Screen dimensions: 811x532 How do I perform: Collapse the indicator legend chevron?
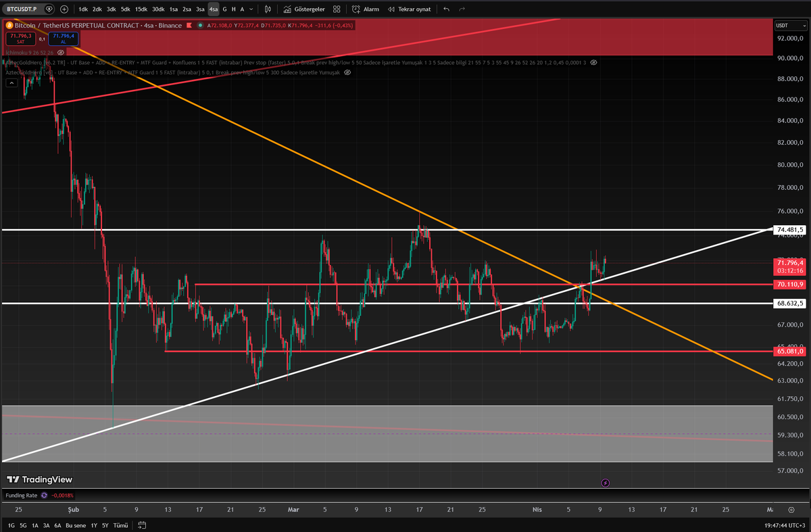coord(11,83)
